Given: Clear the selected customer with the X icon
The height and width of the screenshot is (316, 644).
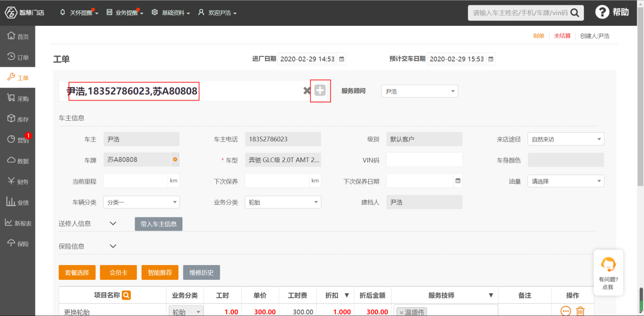Looking at the screenshot, I should click(x=307, y=91).
